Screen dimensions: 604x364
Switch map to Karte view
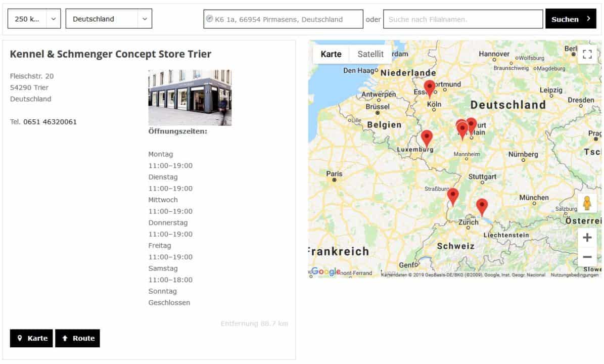pyautogui.click(x=331, y=54)
